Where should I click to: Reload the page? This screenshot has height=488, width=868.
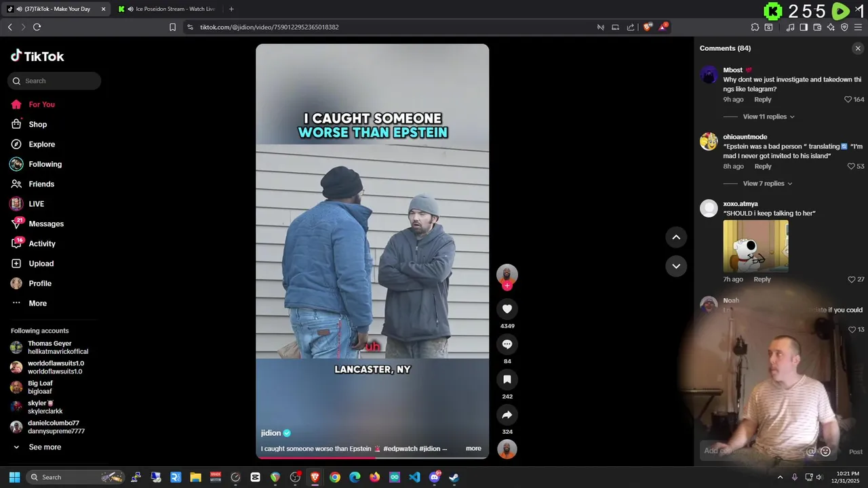tap(37, 27)
